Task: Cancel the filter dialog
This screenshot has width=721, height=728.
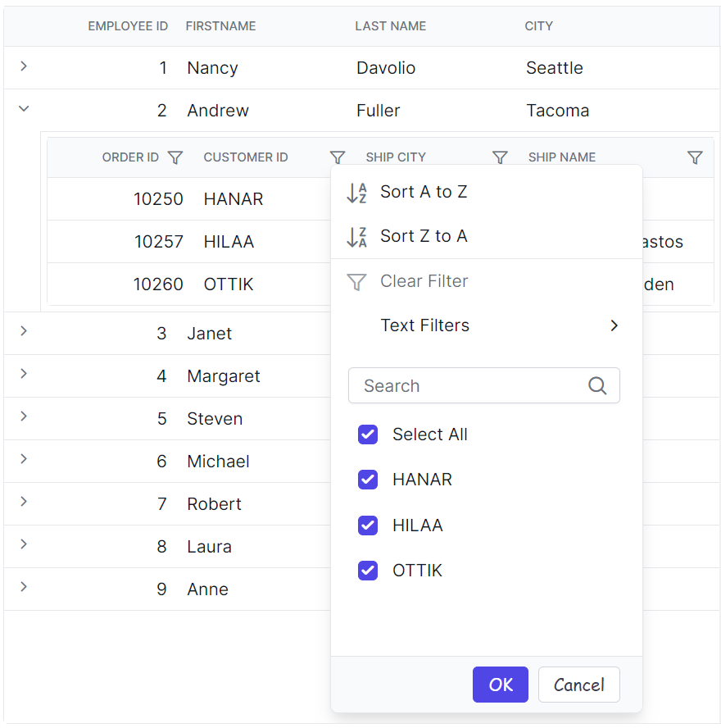Action: tap(578, 685)
